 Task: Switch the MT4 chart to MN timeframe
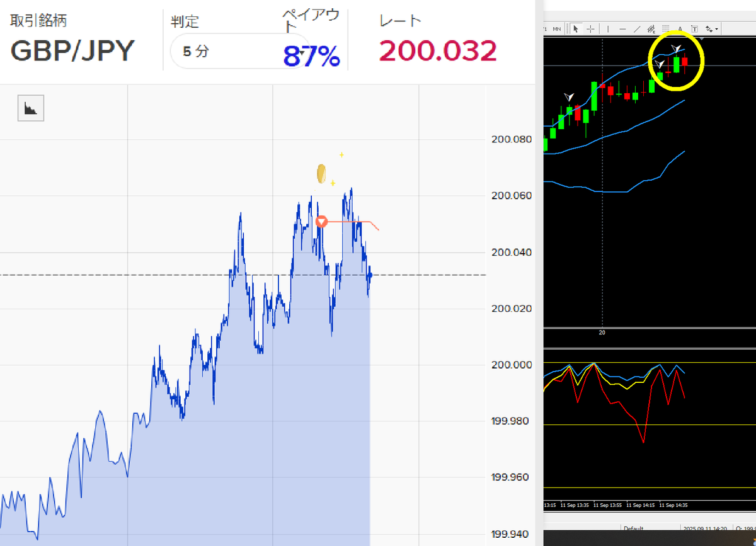(x=557, y=29)
